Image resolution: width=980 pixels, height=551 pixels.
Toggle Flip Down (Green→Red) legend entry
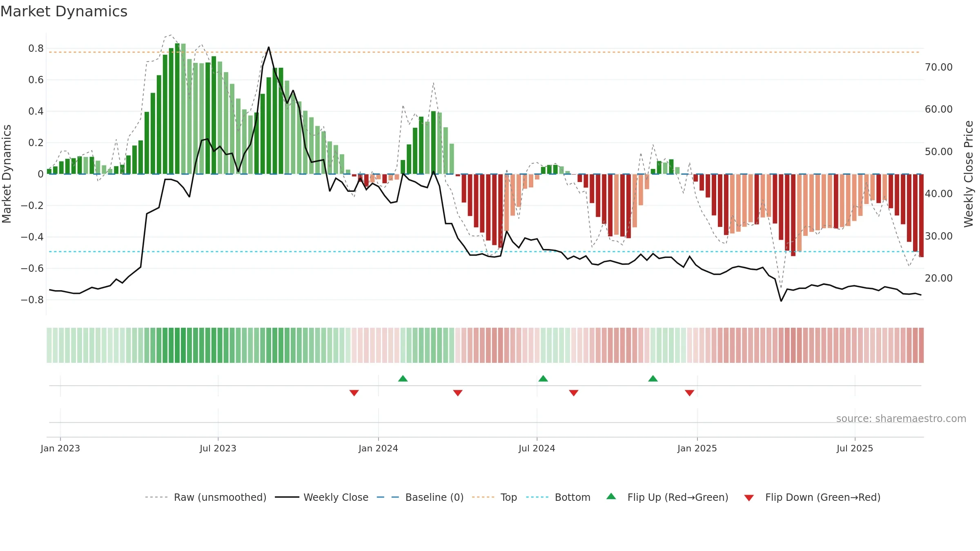(x=812, y=497)
